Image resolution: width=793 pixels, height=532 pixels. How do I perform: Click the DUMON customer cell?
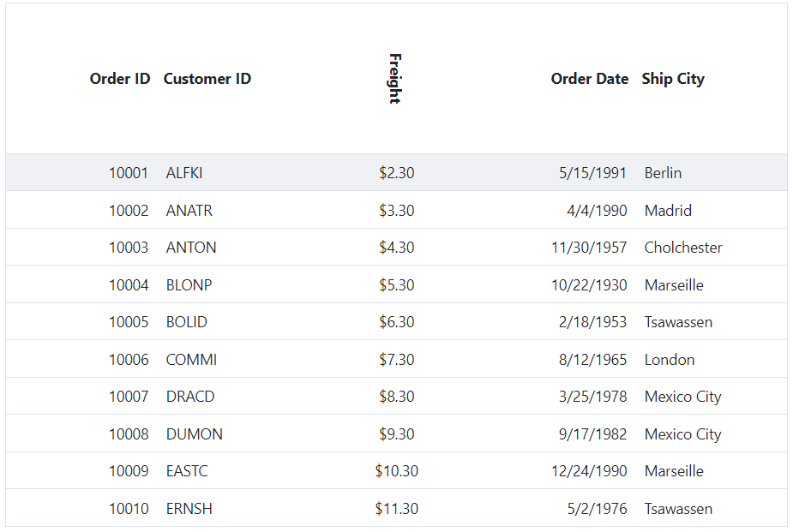click(x=195, y=434)
